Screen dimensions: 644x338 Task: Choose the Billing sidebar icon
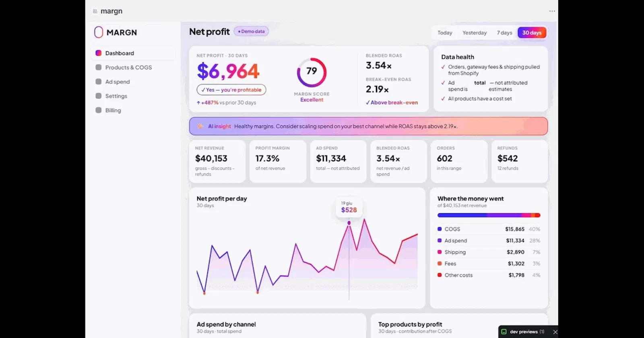pos(98,110)
